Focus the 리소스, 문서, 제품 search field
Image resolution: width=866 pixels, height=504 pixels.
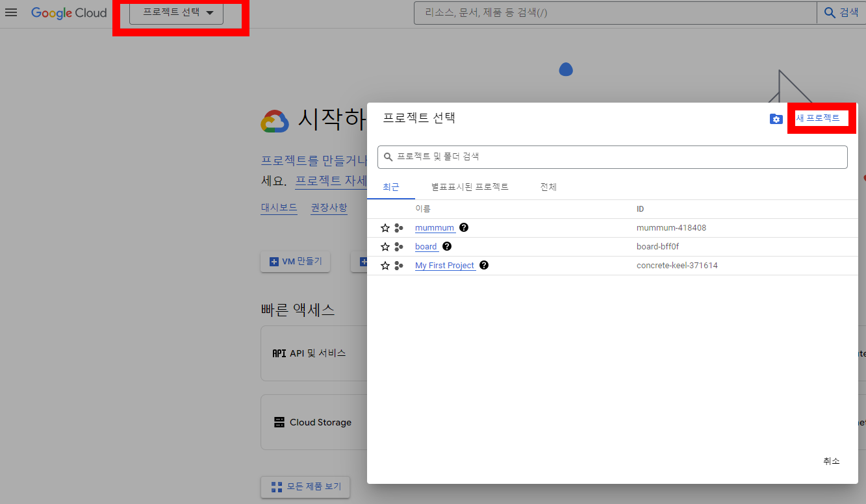coord(615,12)
